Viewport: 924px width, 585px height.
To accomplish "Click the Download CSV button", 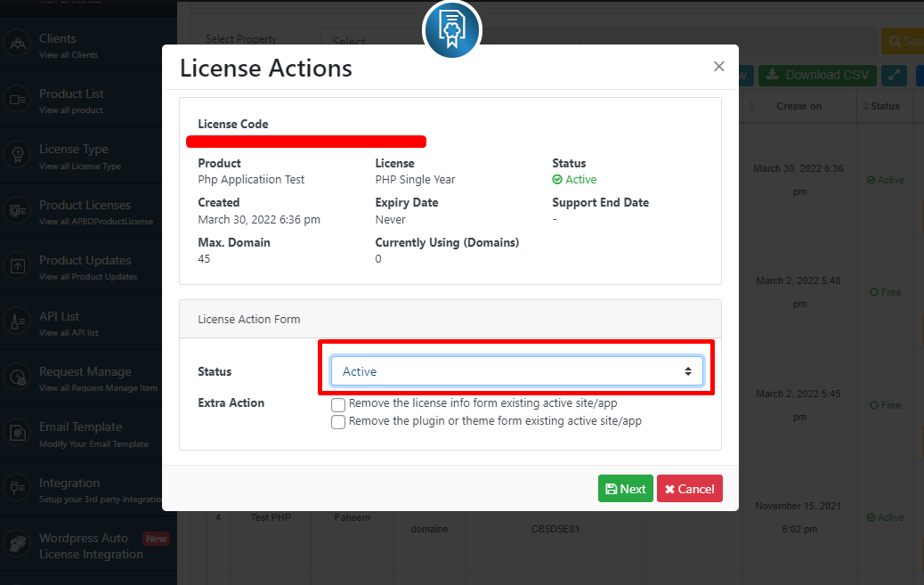I will [816, 75].
